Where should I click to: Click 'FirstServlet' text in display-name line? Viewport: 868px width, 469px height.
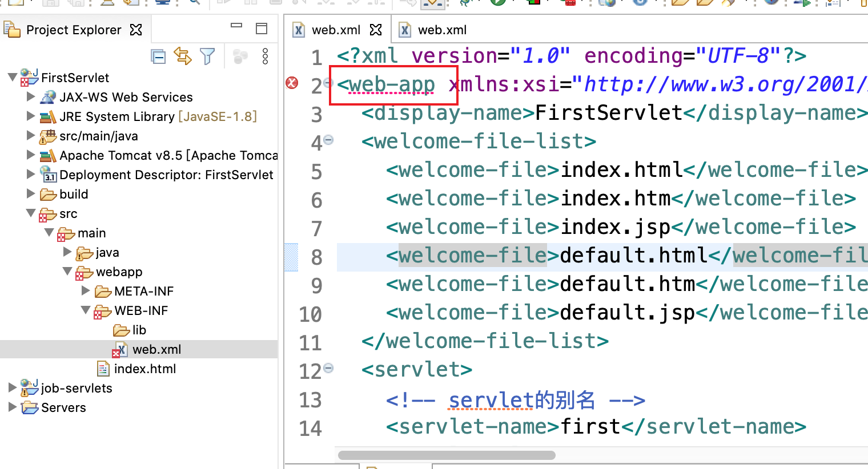click(x=608, y=112)
